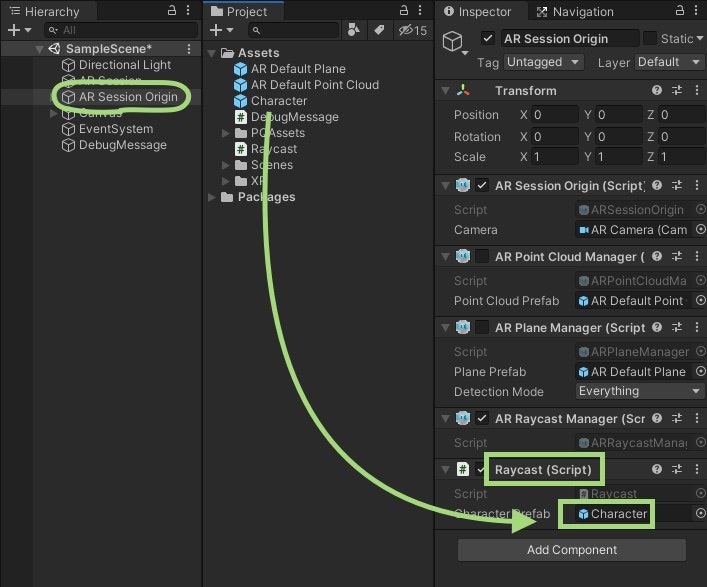The height and width of the screenshot is (587, 707).
Task: Open Transform preset settings icon
Action: click(677, 90)
